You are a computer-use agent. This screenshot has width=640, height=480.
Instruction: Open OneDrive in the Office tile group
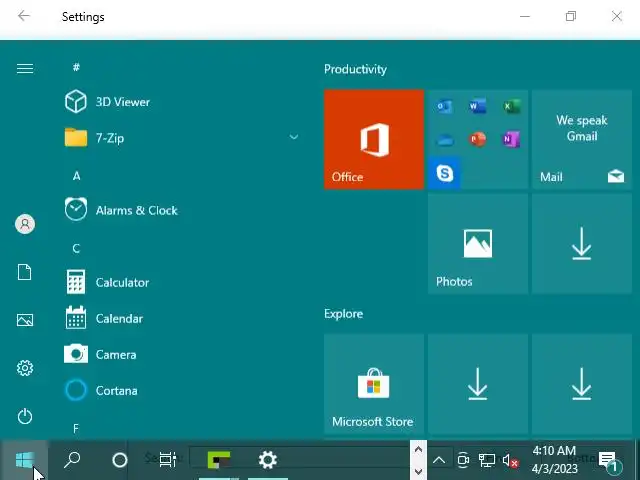pyautogui.click(x=444, y=140)
